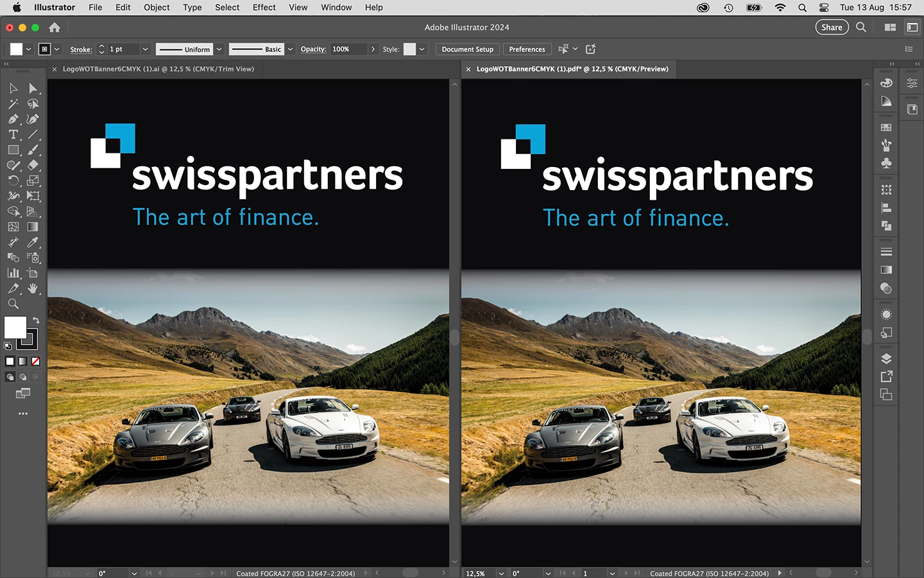Screen dimensions: 924x578
Task: Open stroke color dropdown arrow
Action: (56, 49)
